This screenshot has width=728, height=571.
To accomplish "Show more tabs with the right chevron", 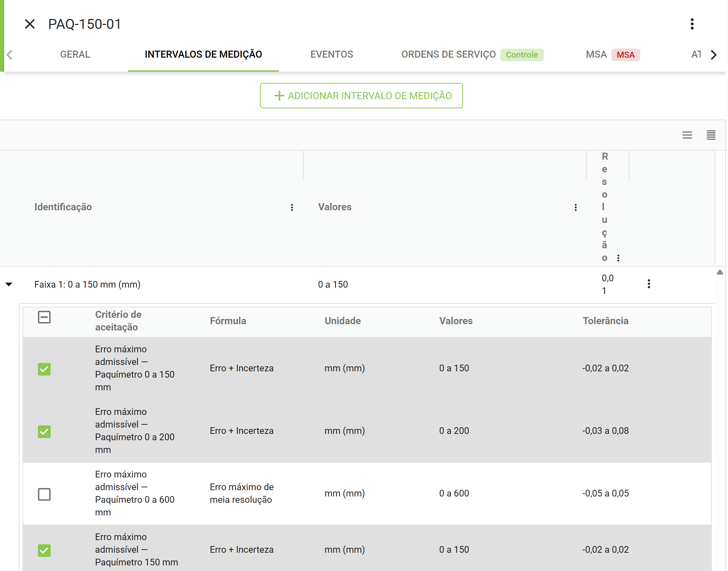I will [x=713, y=54].
